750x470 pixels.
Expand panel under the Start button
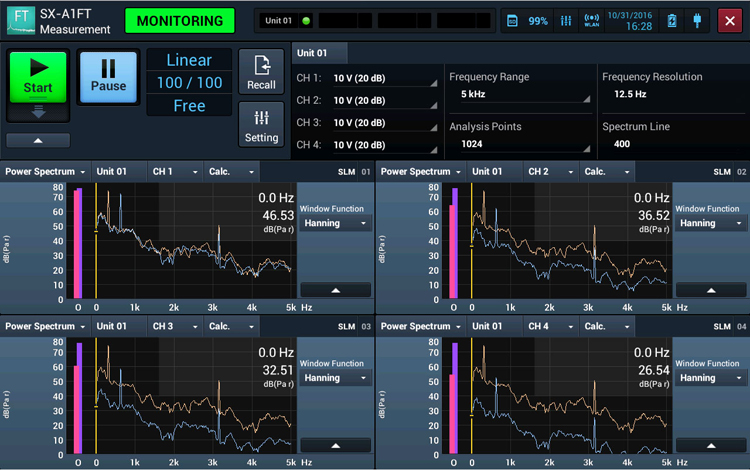click(38, 140)
